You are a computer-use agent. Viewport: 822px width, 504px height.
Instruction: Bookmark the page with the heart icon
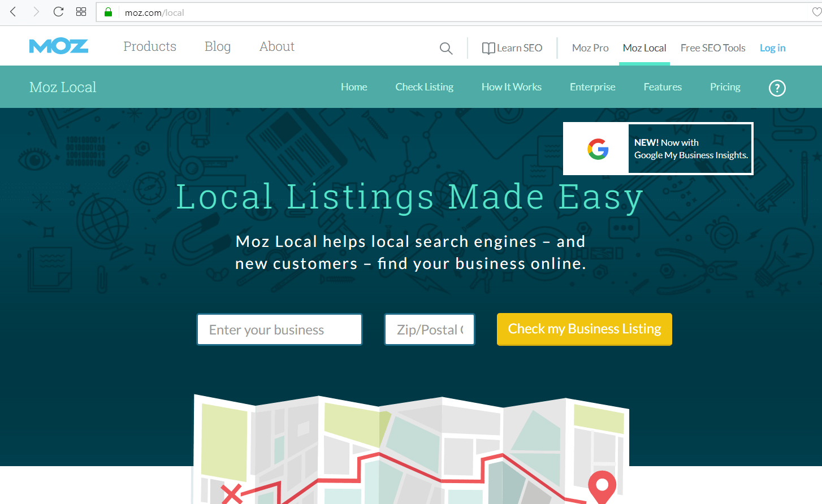pos(816,12)
